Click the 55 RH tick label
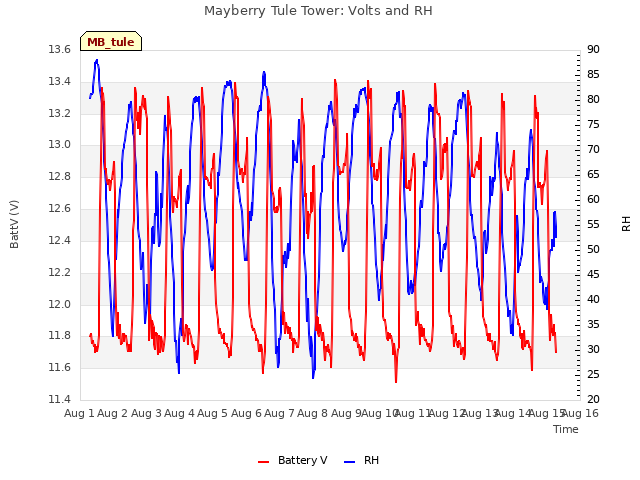 pos(593,224)
